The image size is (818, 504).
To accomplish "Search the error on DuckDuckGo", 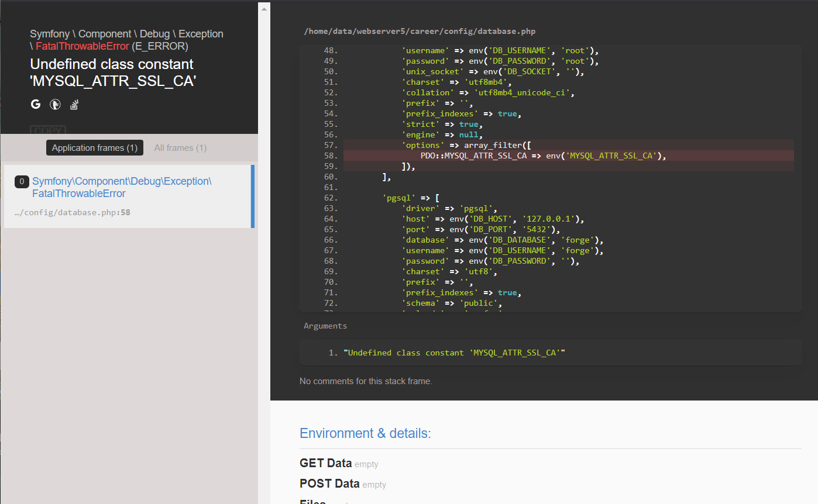I will (x=55, y=105).
